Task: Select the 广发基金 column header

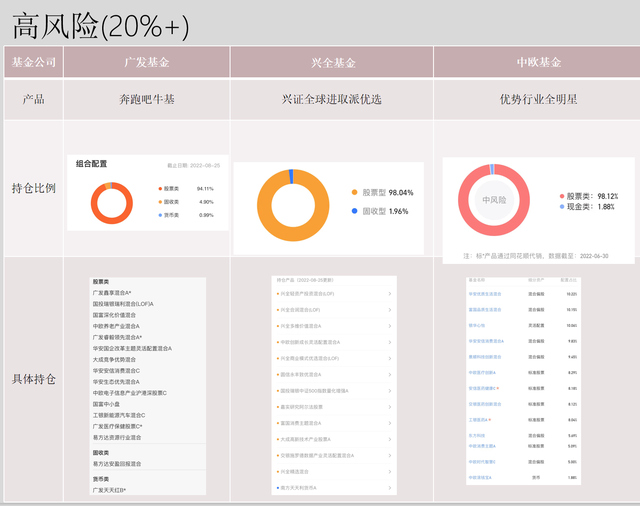Action: pyautogui.click(x=147, y=62)
